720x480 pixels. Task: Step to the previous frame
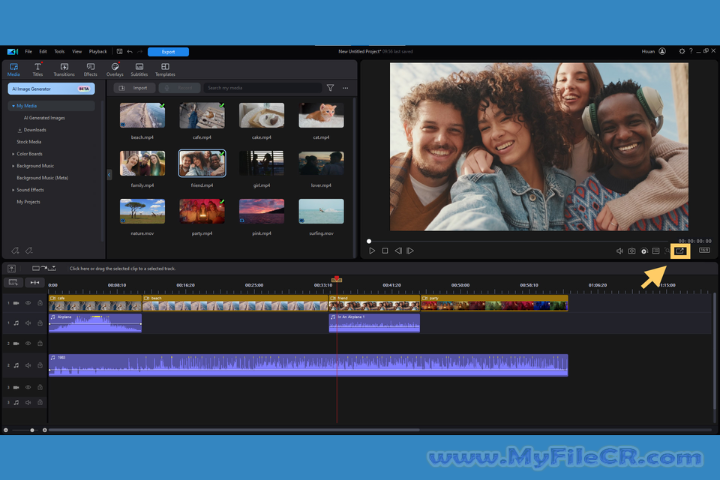[398, 251]
